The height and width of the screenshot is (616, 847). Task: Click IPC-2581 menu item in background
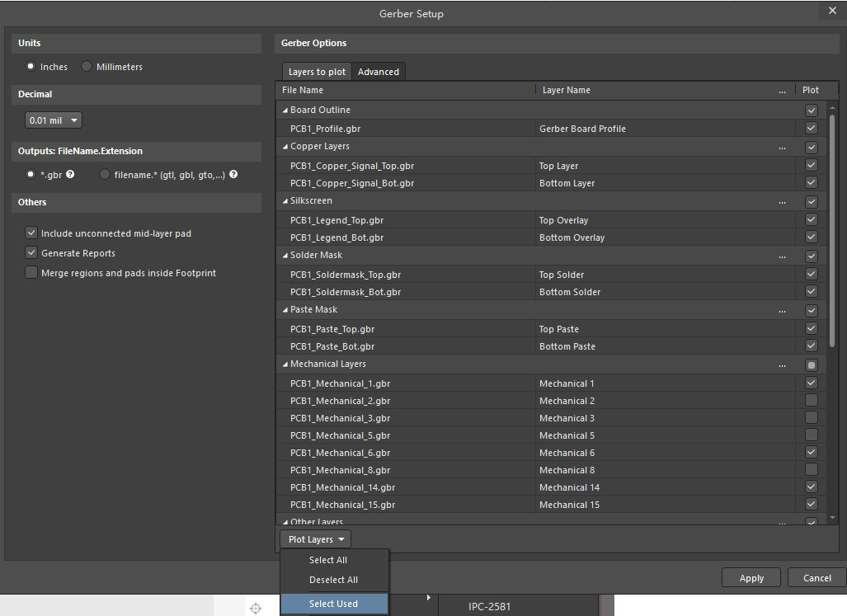coord(489,606)
